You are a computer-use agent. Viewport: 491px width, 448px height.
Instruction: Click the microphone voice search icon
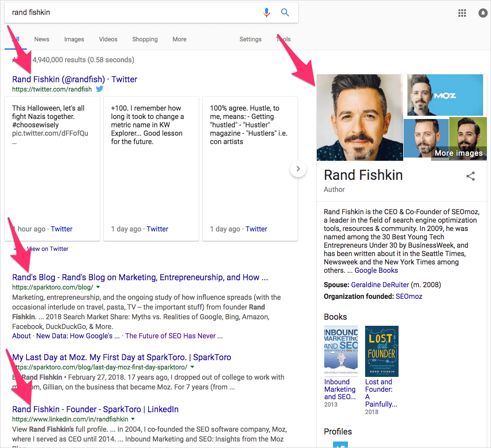tap(267, 13)
